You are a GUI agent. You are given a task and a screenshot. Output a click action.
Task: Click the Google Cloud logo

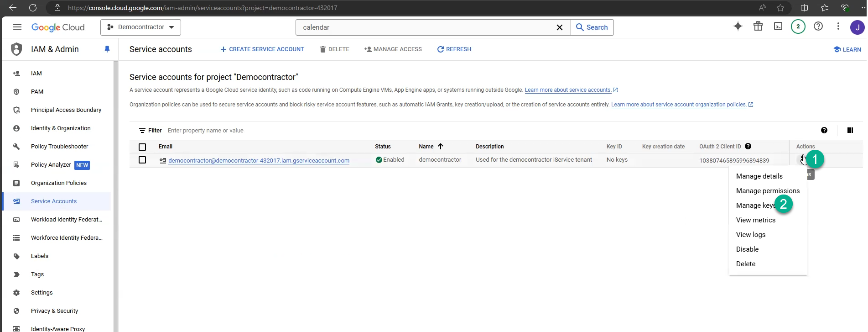point(58,27)
